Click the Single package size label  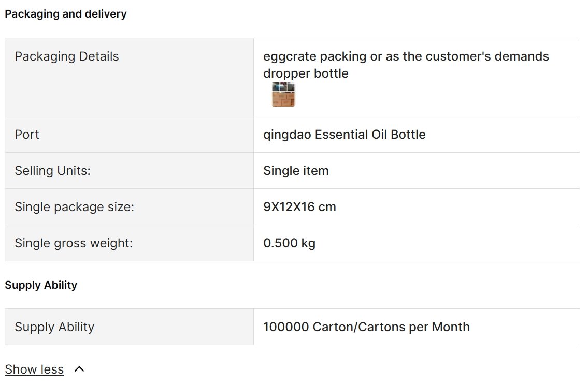point(74,207)
